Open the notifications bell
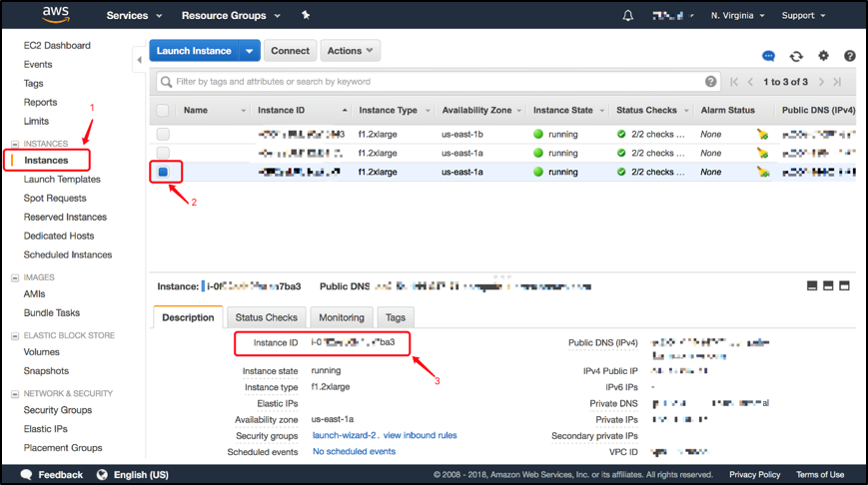This screenshot has width=868, height=485. 627,16
